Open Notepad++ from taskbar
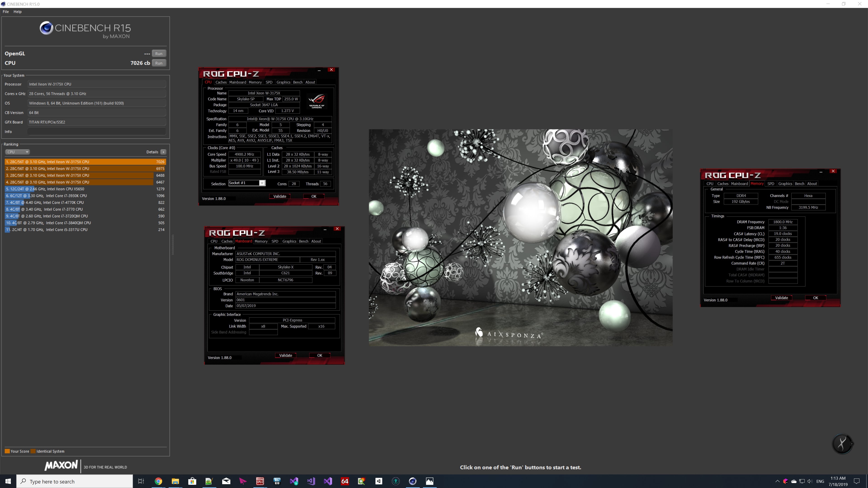Viewport: 868px width, 488px height. pos(209,481)
